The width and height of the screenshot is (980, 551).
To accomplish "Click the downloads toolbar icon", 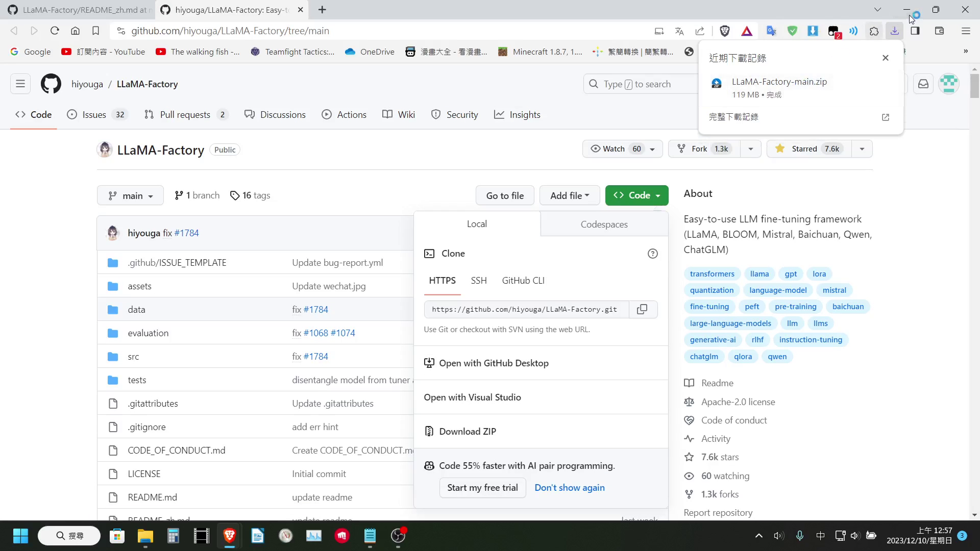I will pyautogui.click(x=895, y=31).
